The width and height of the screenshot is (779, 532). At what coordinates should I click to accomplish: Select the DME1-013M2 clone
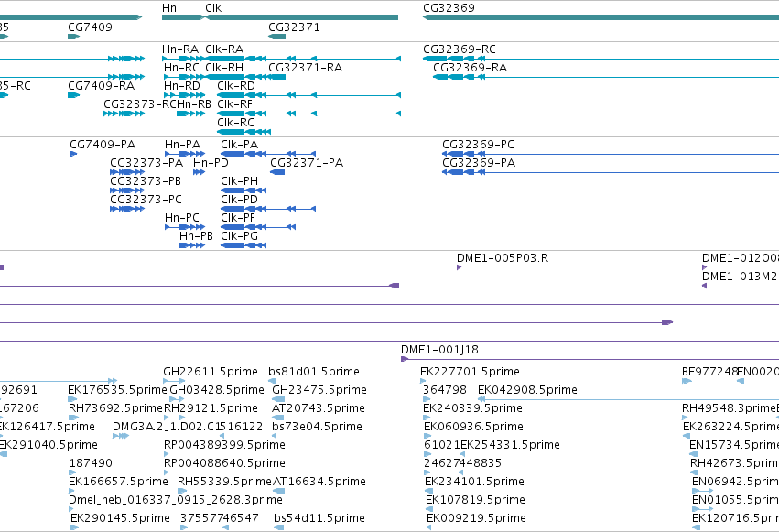(x=739, y=277)
